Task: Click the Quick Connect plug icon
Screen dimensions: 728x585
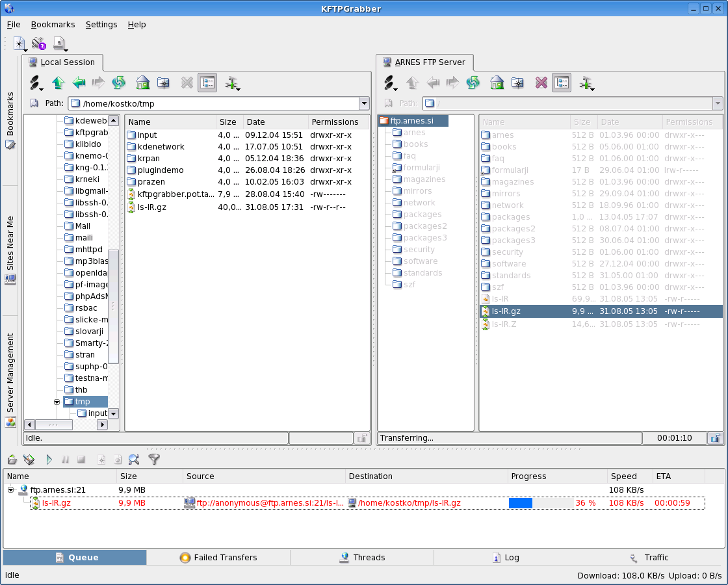Action: click(38, 44)
